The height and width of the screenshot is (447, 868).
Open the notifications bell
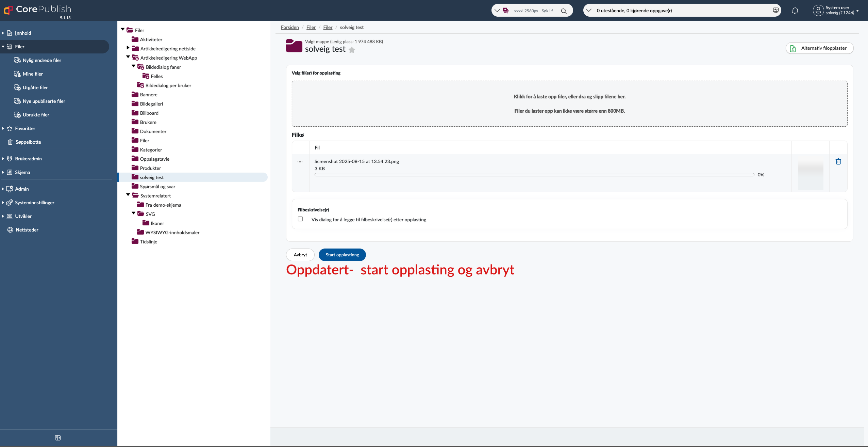[795, 11]
